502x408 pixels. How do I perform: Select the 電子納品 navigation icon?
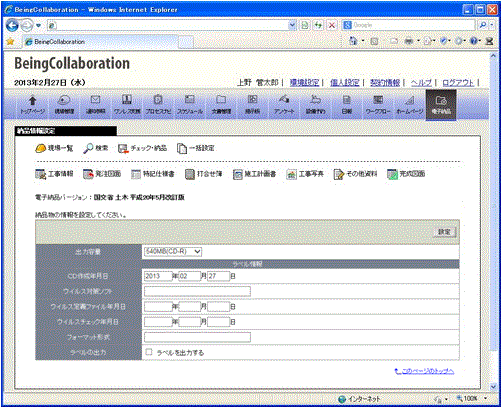441,105
